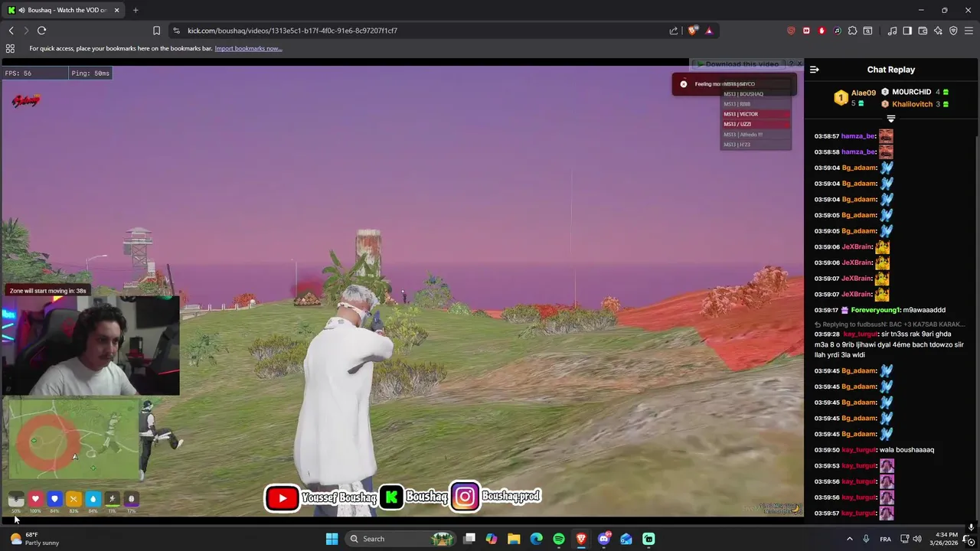Click Khaliiovitch in the gift leaderboard
This screenshot has height=551, width=980.
[912, 104]
